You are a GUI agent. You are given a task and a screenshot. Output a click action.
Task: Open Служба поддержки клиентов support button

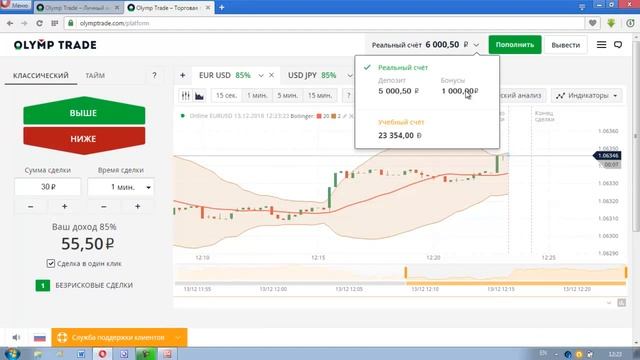pyautogui.click(x=119, y=338)
